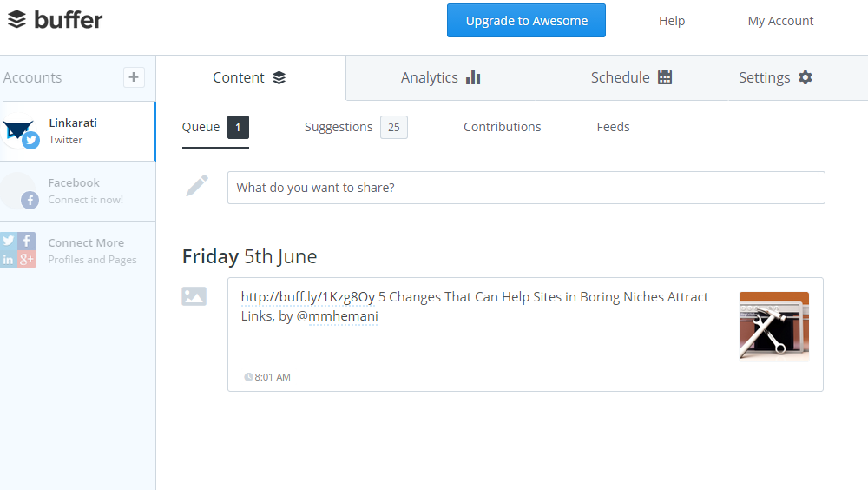Switch to the Analytics tab
Screen dimensions: 868x490
click(x=440, y=77)
